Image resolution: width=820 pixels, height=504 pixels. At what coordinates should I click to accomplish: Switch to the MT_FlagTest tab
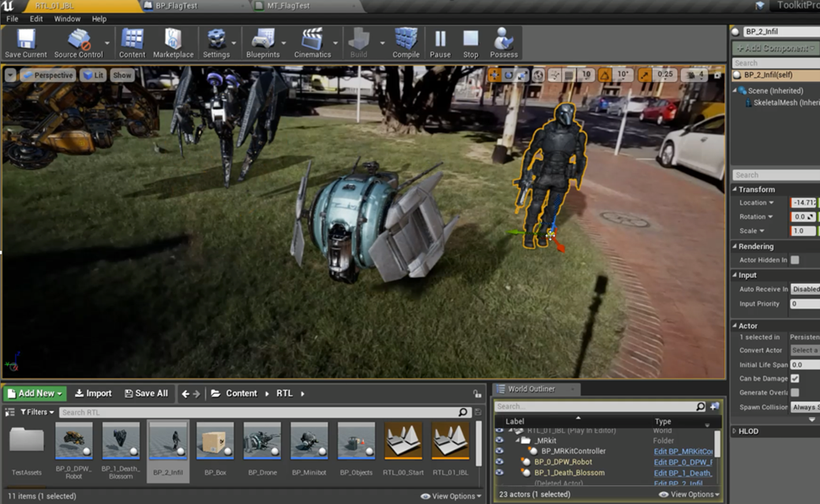coord(288,6)
